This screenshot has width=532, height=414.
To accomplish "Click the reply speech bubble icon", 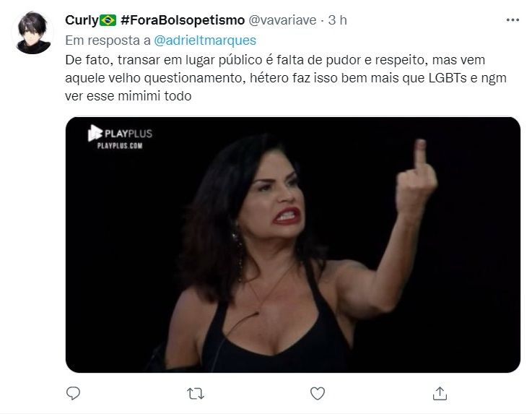I will pos(73,393).
